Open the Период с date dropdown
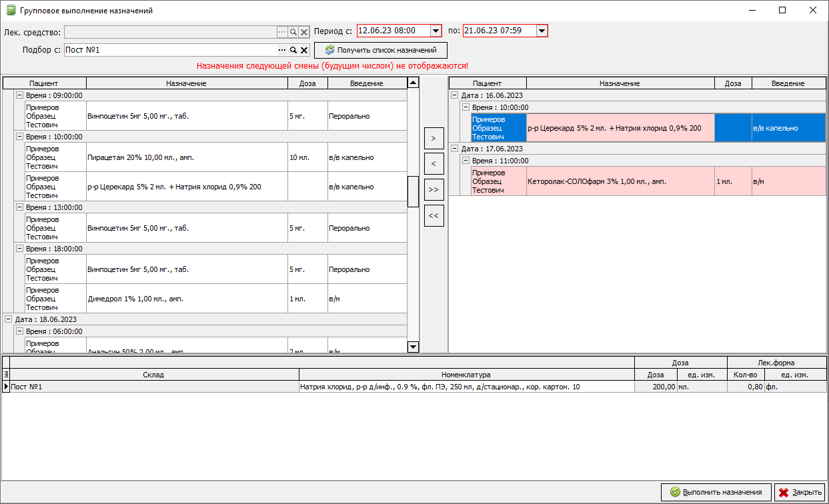Screen dimensions: 829x504 pyautogui.click(x=436, y=31)
